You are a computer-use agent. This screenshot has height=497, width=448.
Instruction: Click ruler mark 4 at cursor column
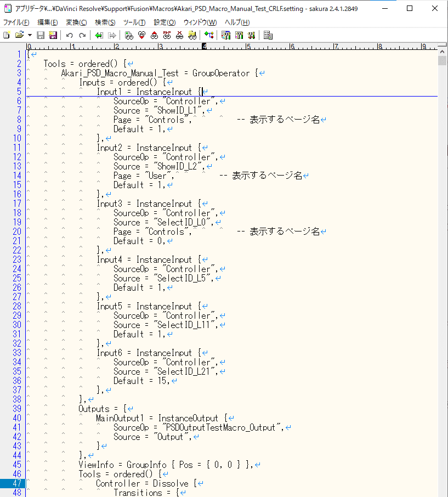(x=205, y=47)
